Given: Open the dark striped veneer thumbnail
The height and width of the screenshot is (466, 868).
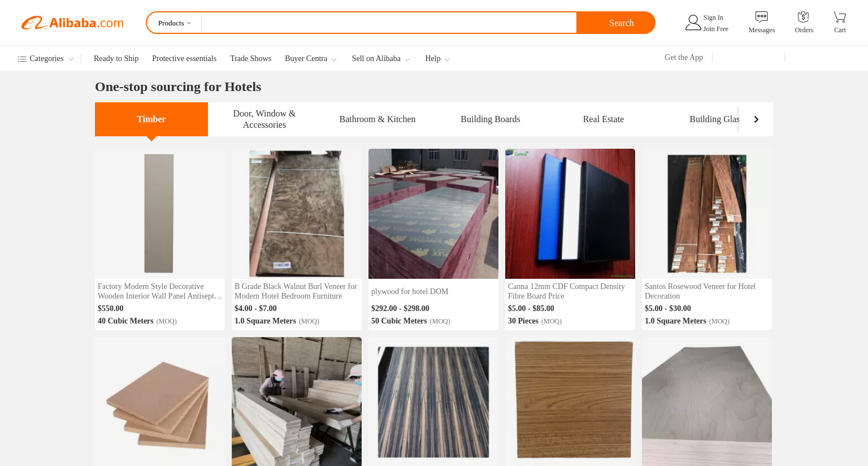Looking at the screenshot, I should coord(433,402).
